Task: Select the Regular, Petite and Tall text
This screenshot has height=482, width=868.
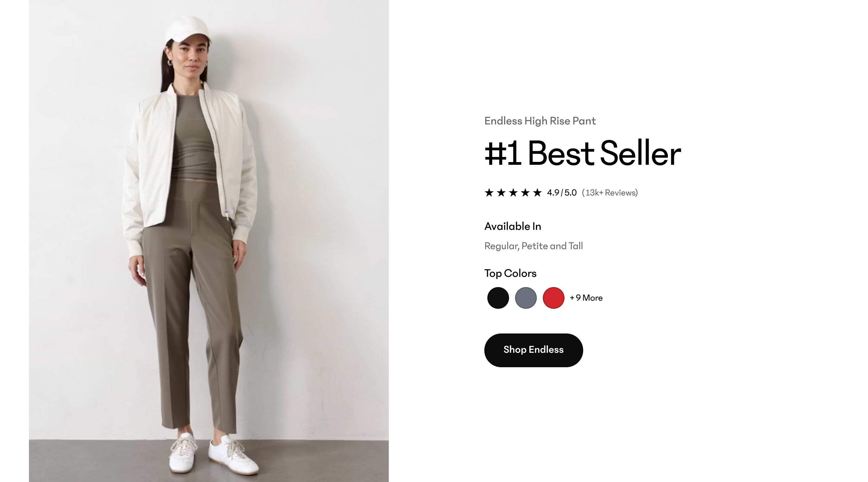Action: tap(533, 246)
